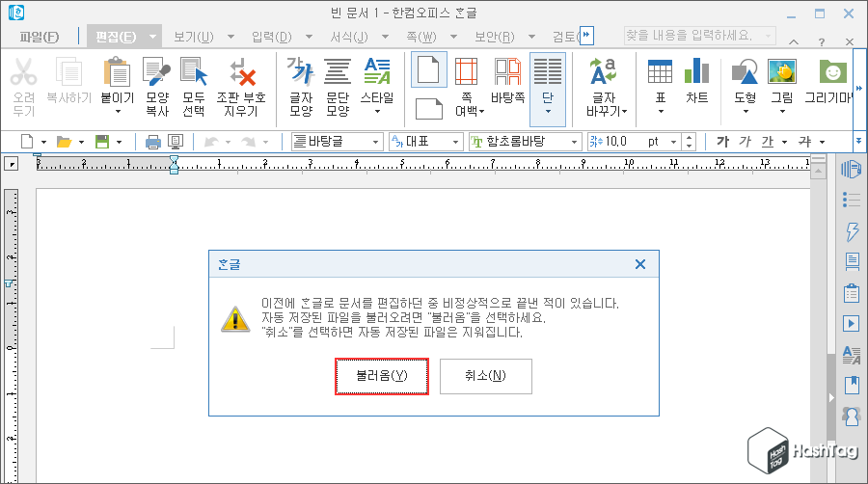The image size is (868, 484).
Task: Expand the 서식(J) menu arrow
Action: [385, 37]
